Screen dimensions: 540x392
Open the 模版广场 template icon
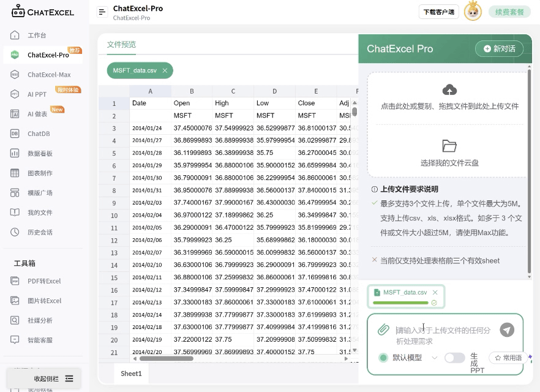(15, 192)
